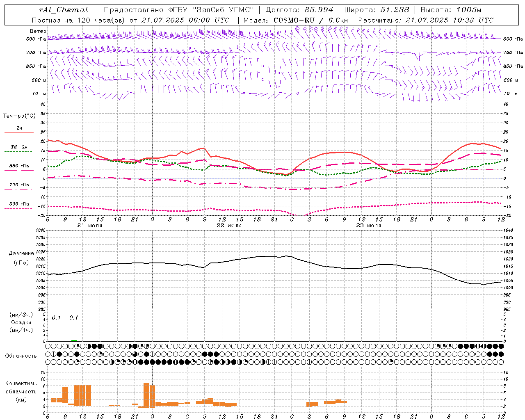Click the 'Широта: 51.238' value

point(377,10)
